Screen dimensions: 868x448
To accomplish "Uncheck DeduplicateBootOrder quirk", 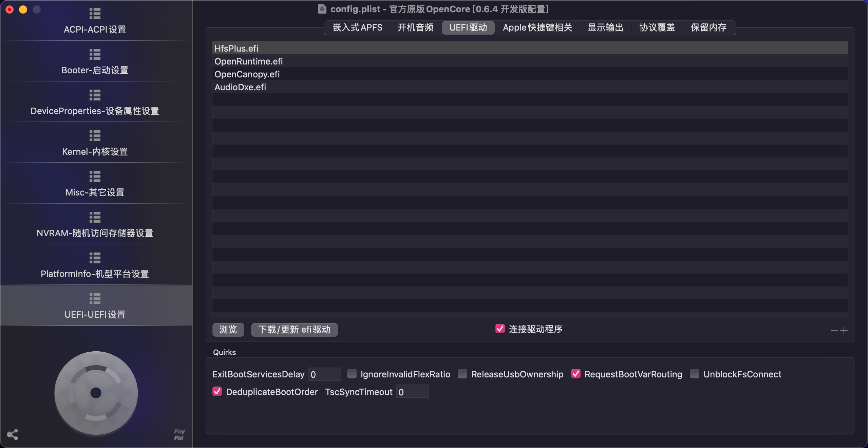I will (x=217, y=391).
